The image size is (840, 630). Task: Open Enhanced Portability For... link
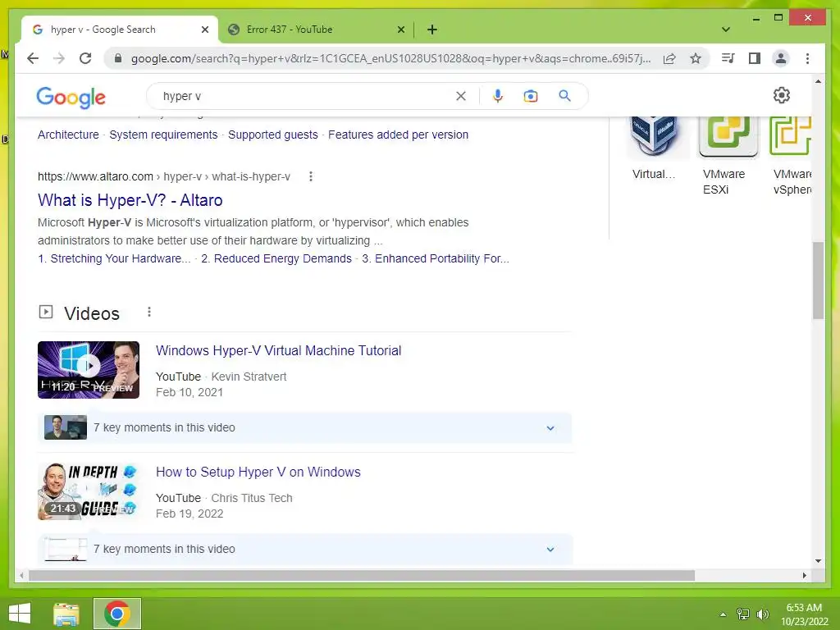(436, 258)
